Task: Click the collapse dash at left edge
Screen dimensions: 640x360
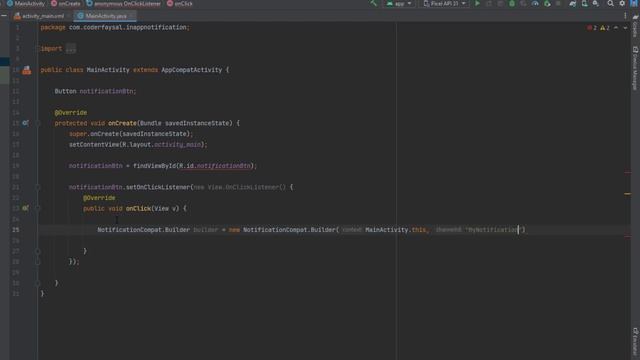Action: coord(4,16)
